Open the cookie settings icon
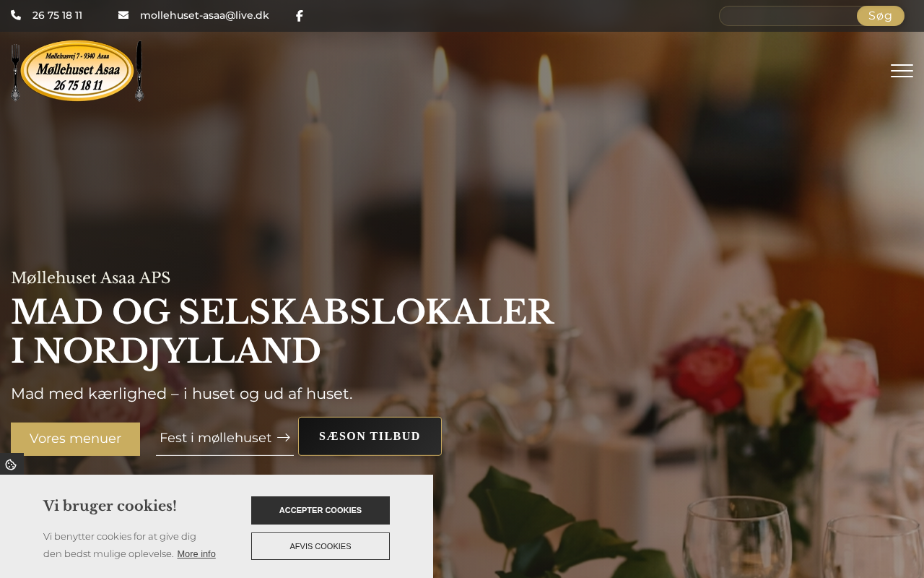 [x=11, y=465]
